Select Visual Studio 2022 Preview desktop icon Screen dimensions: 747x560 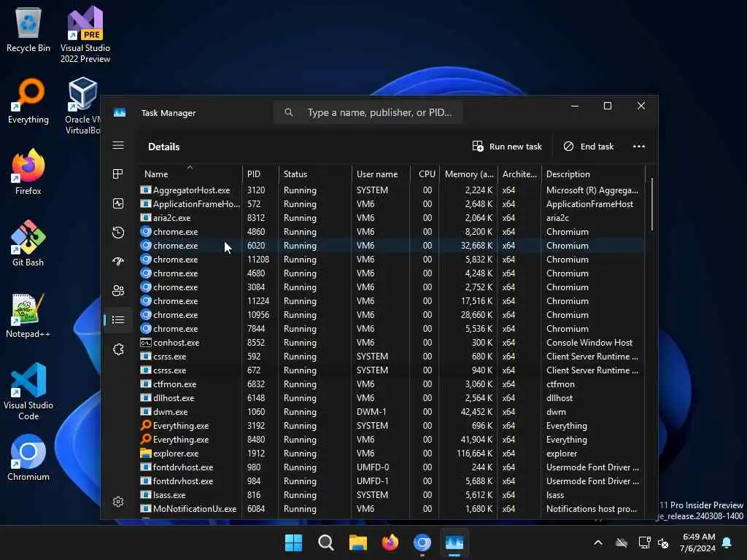pyautogui.click(x=85, y=34)
